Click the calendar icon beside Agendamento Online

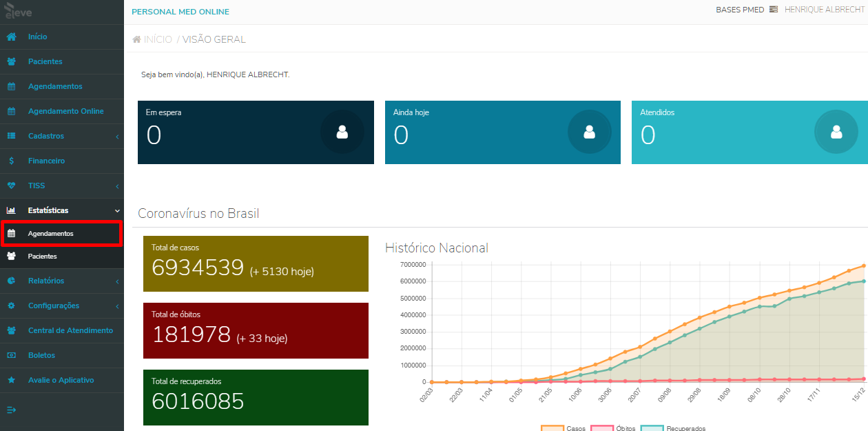(x=11, y=111)
